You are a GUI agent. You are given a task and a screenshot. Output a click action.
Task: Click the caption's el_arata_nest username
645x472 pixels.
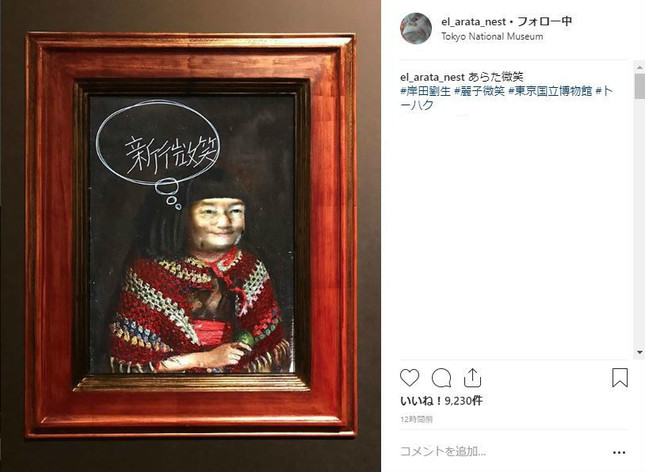pyautogui.click(x=432, y=77)
